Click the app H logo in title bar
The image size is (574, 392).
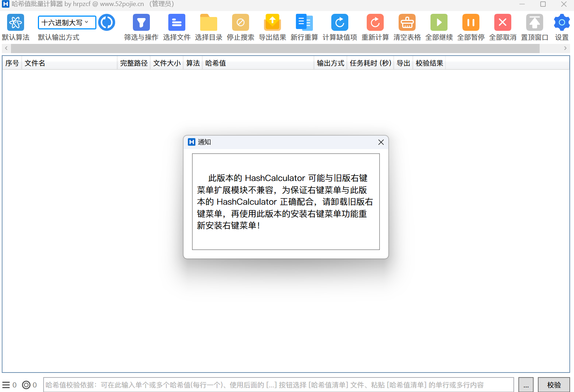pos(5,4)
